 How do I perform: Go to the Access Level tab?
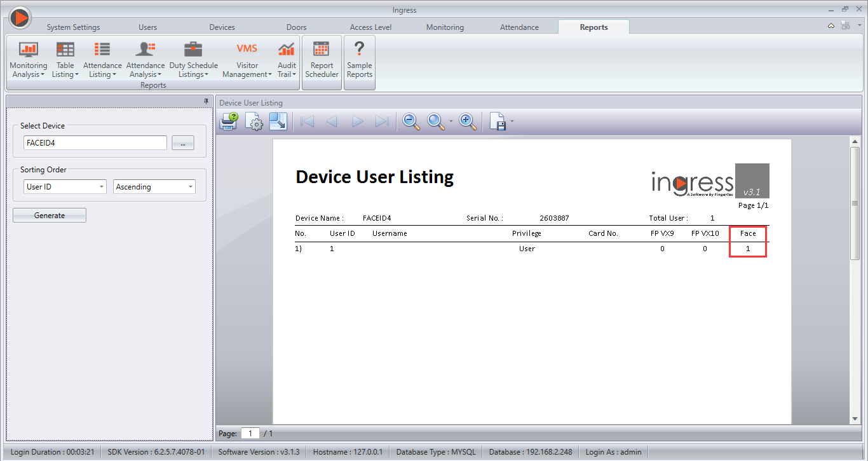370,27
